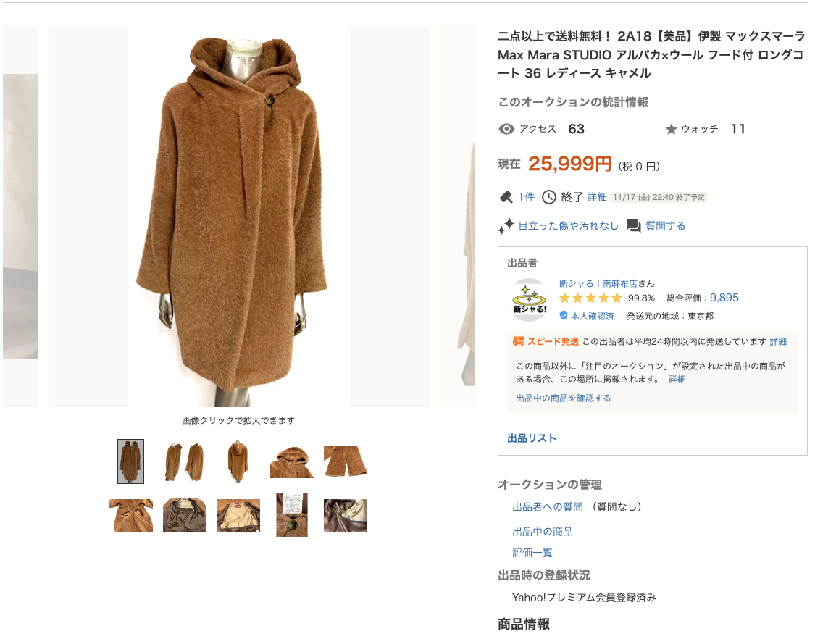Open 出品リスト link
The image size is (815, 644).
(532, 438)
